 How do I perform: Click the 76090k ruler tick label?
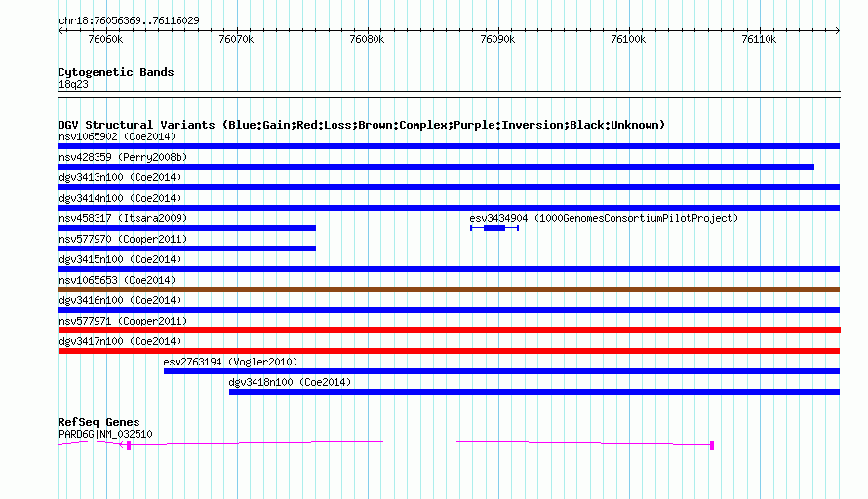pyautogui.click(x=497, y=39)
